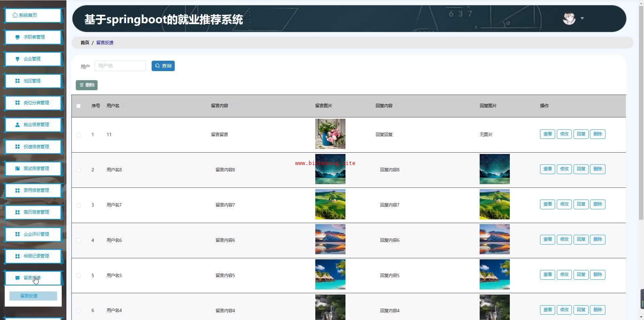
Task: Click 回复 in the 用户名6 row
Action: pyautogui.click(x=581, y=239)
